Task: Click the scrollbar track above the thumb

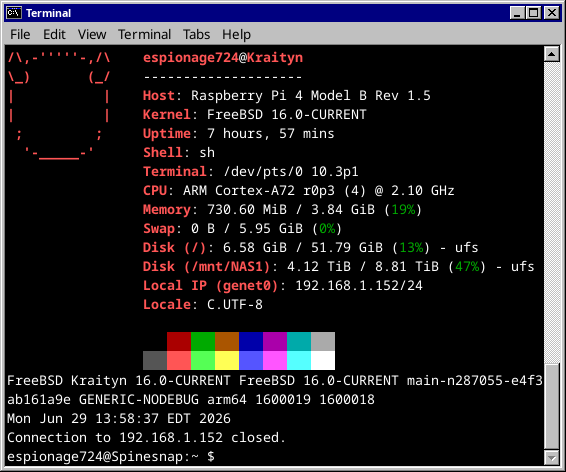Action: [x=552, y=212]
